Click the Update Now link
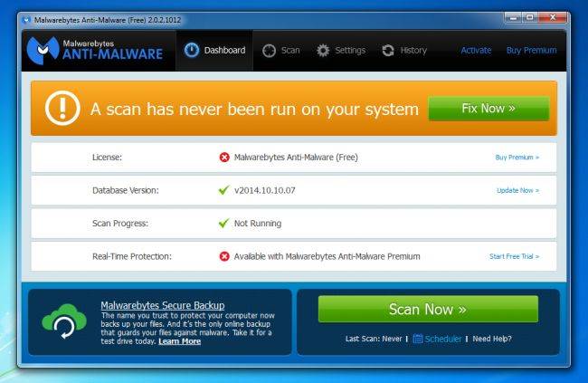The height and width of the screenshot is (383, 588). tap(517, 190)
